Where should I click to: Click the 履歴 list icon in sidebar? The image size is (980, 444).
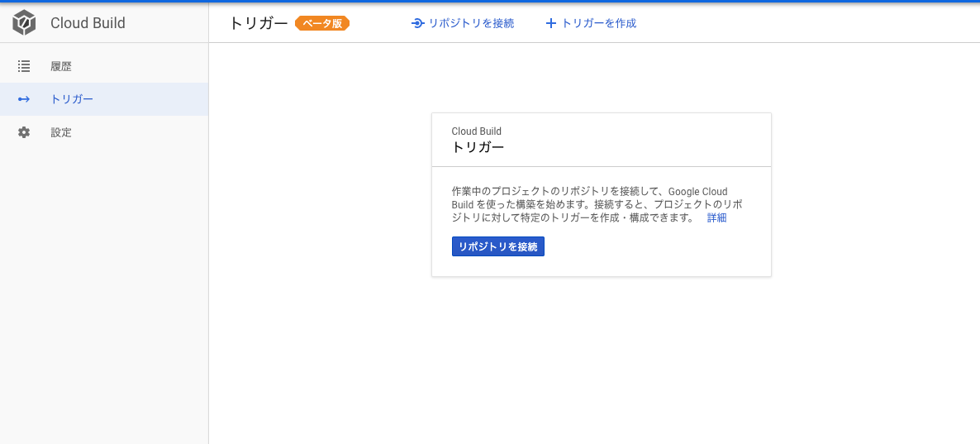pos(24,66)
